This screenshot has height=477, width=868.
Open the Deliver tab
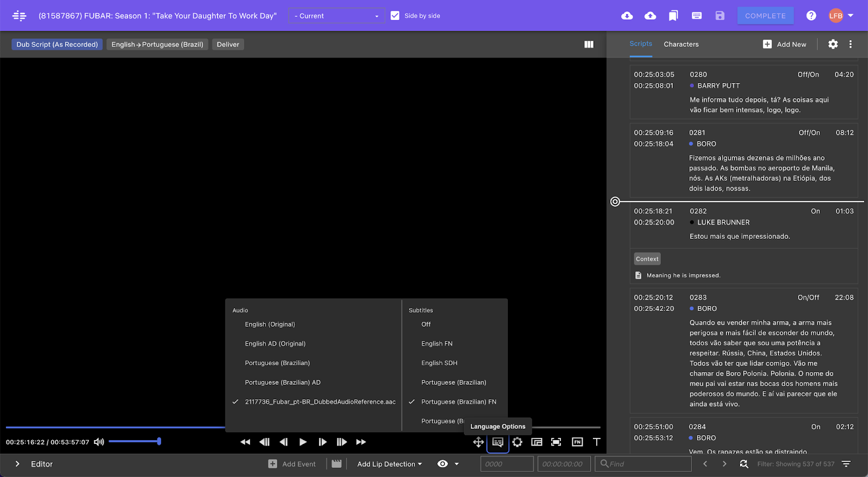pyautogui.click(x=228, y=44)
